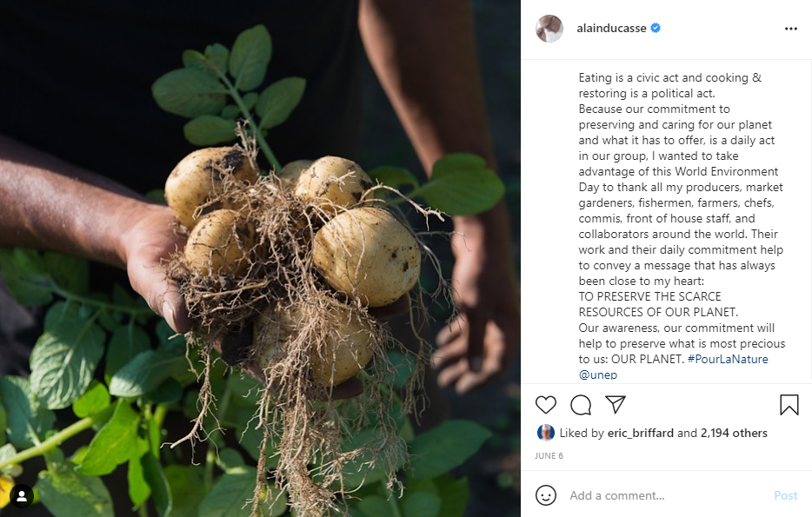Image resolution: width=812 pixels, height=517 pixels.
Task: Open the JUNE 6 post date link
Action: 549,455
